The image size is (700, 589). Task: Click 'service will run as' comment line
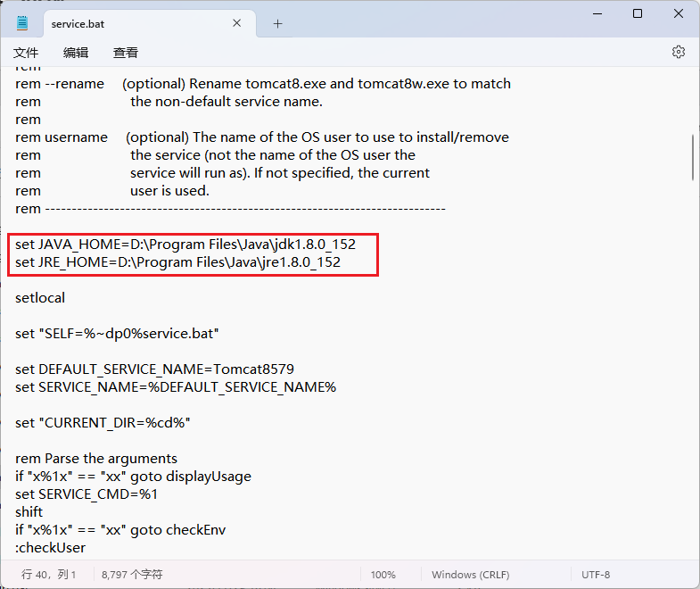coord(222,173)
